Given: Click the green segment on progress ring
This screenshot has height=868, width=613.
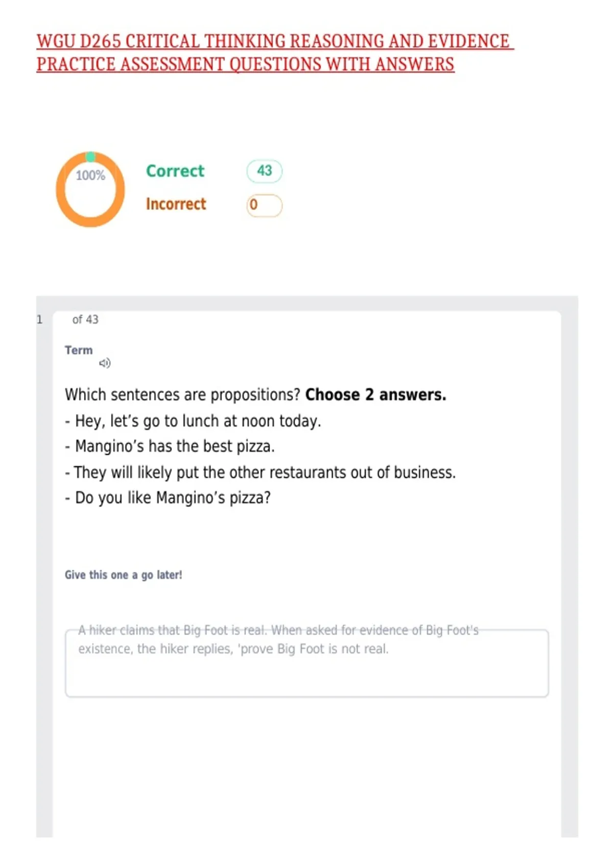Looking at the screenshot, I should click(90, 156).
